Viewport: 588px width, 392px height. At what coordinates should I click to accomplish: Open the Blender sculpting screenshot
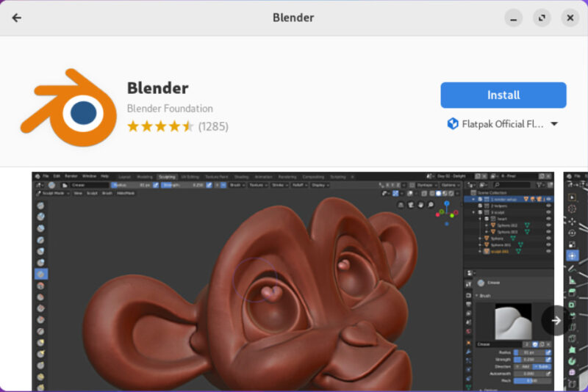(293, 282)
